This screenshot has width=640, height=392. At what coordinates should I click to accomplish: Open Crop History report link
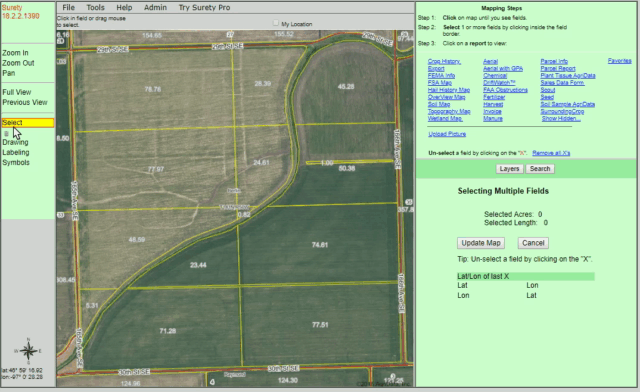(x=444, y=61)
